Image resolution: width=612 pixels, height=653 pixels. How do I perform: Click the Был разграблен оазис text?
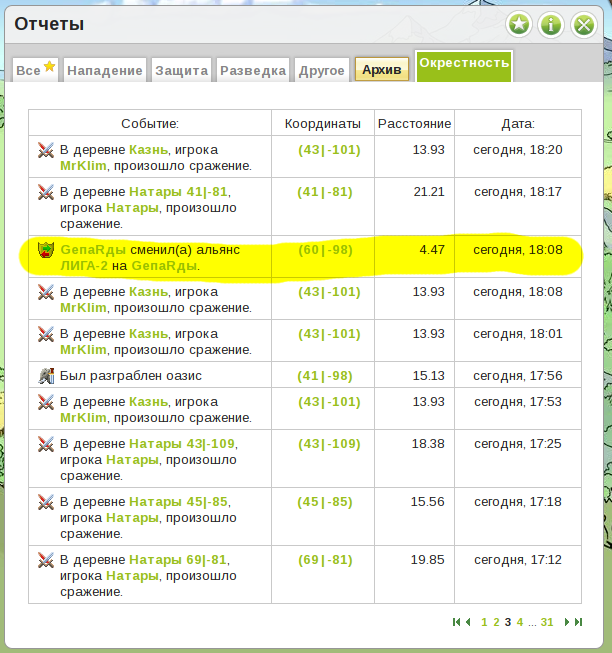(131, 376)
